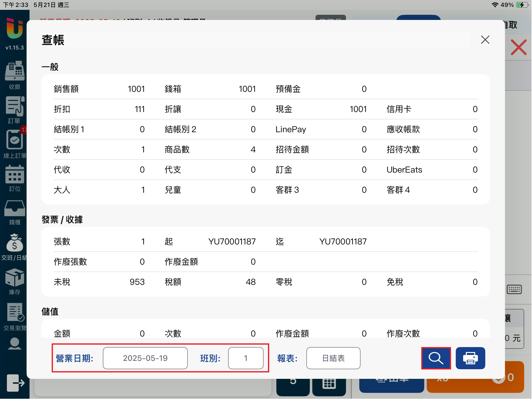Open the 報表 日結表 report selector
This screenshot has height=400, width=532.
coord(333,358)
